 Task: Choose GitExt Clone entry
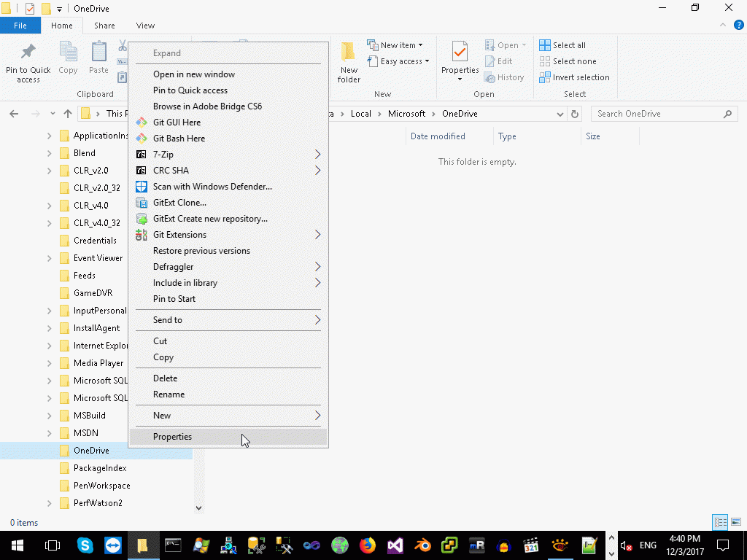click(x=228, y=203)
